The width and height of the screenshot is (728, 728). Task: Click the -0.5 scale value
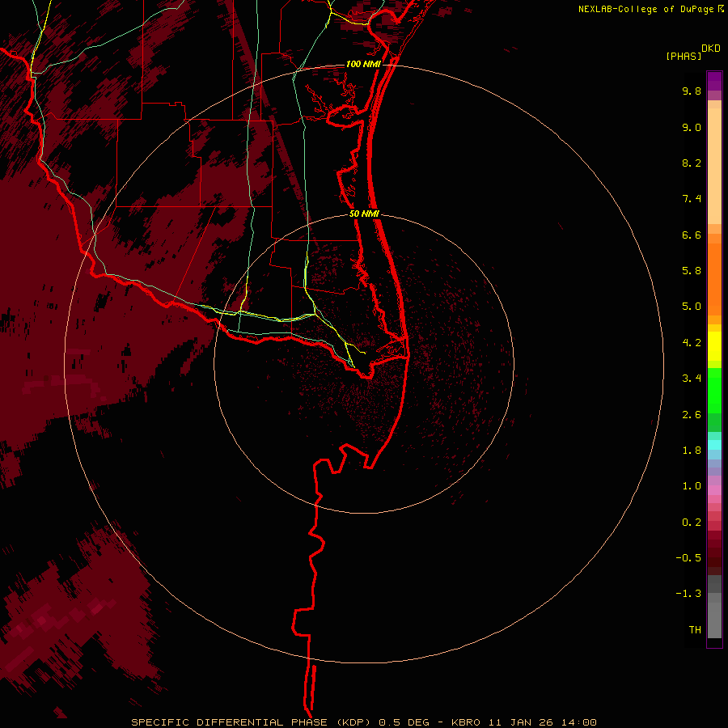point(688,558)
